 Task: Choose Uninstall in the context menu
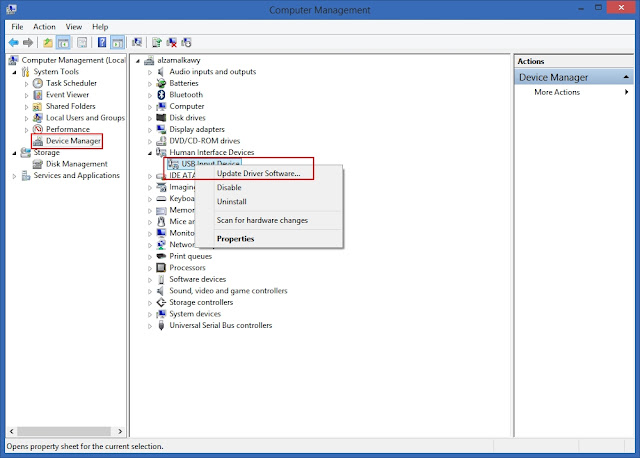click(269, 202)
